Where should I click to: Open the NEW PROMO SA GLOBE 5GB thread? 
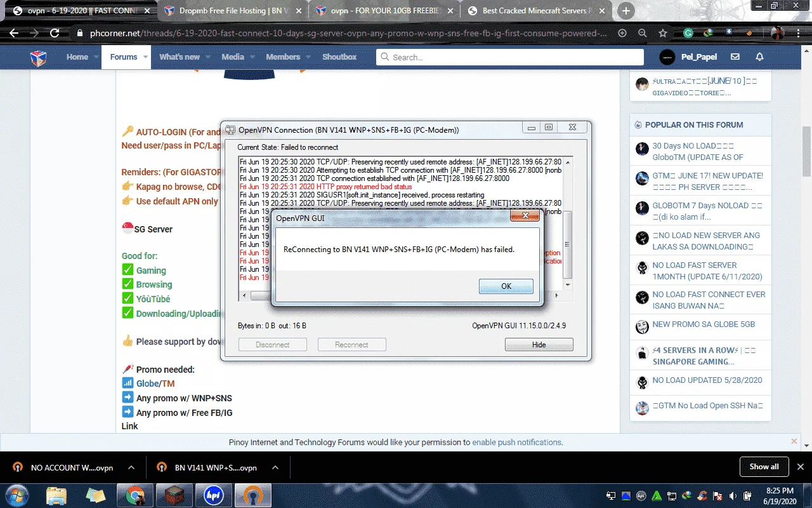[x=704, y=324]
